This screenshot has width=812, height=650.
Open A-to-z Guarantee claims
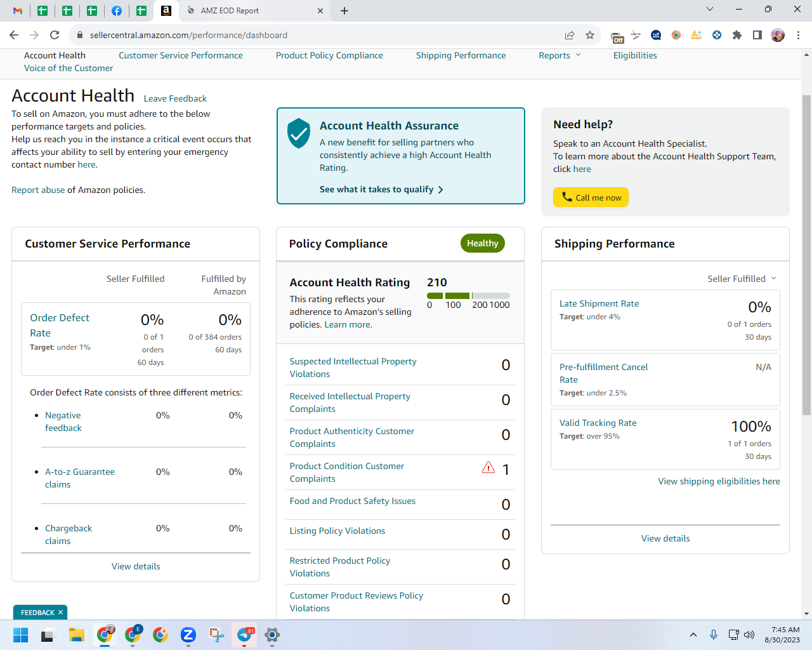click(80, 478)
